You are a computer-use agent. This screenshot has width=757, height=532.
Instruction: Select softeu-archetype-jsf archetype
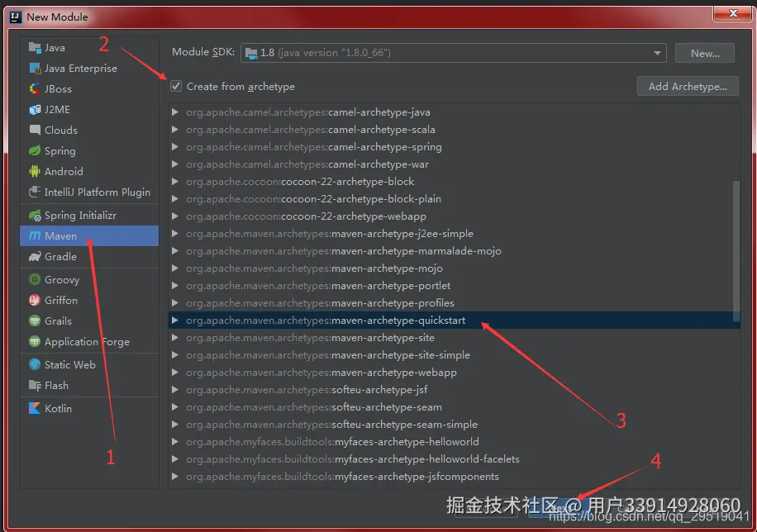454,390
